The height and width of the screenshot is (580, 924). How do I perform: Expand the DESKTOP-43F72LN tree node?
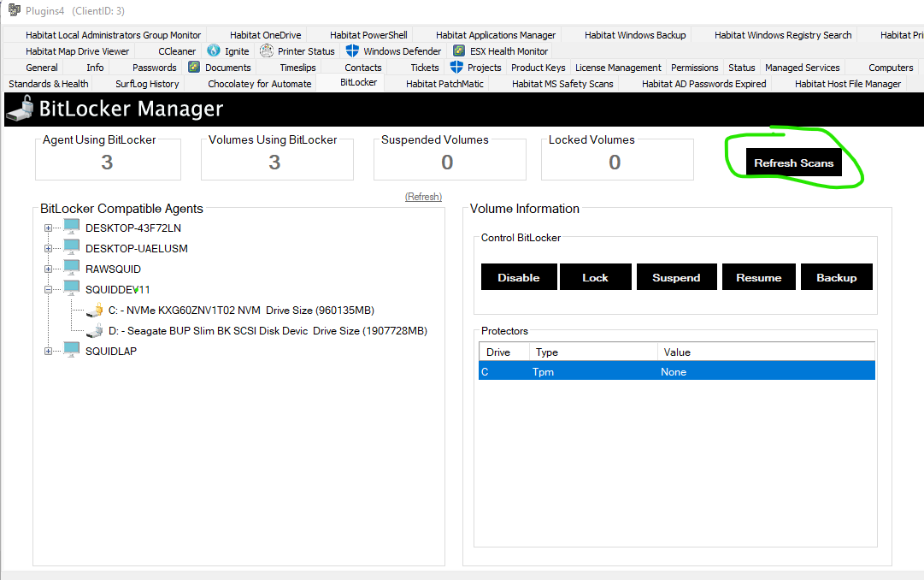click(49, 228)
